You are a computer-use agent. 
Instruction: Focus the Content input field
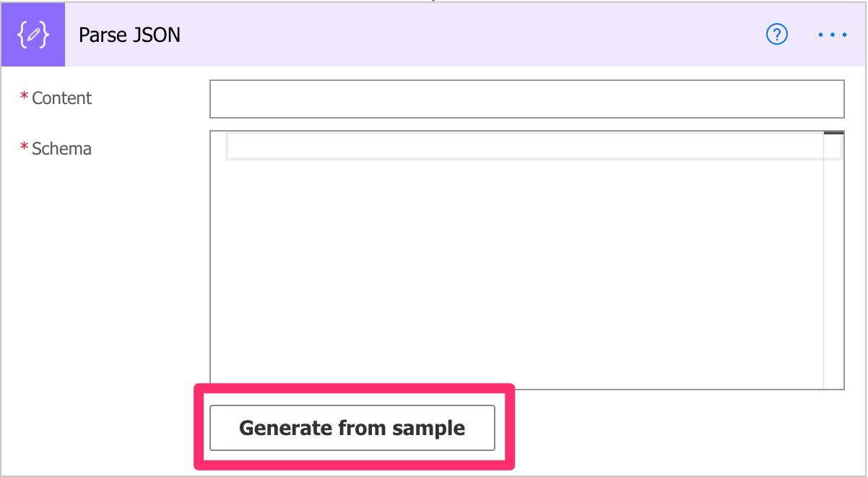pos(526,99)
